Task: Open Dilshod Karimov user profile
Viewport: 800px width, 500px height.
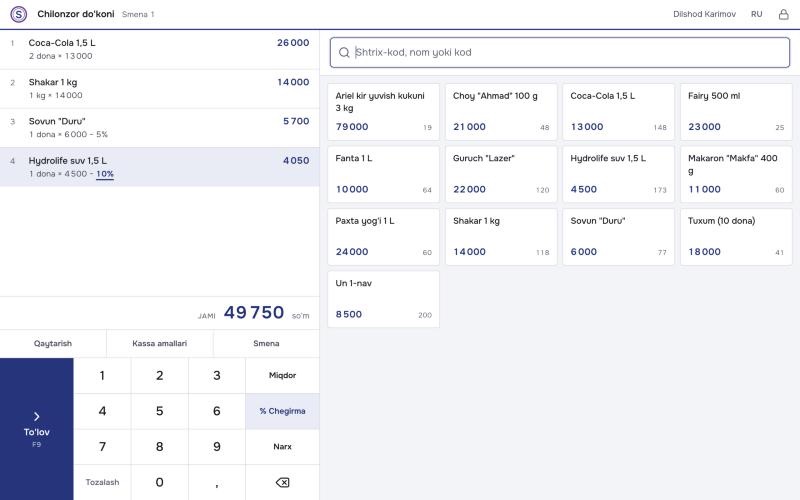Action: pos(704,14)
